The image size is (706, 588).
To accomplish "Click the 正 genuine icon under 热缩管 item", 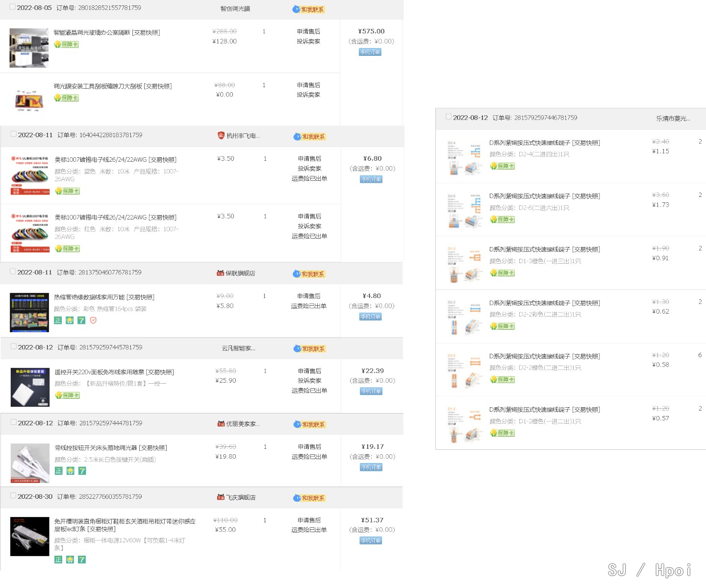I will (58, 320).
